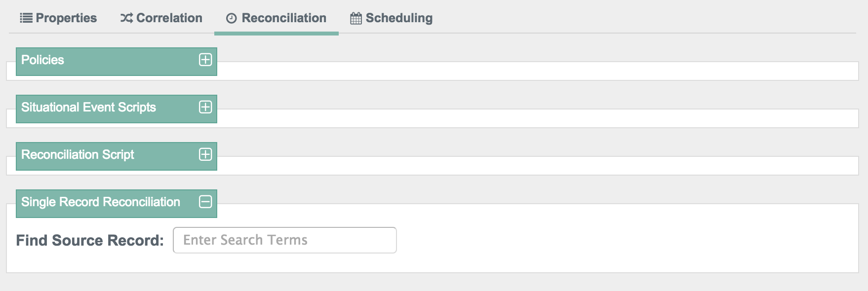Click the list icon beside Properties
The image size is (868, 291).
pyautogui.click(x=26, y=18)
